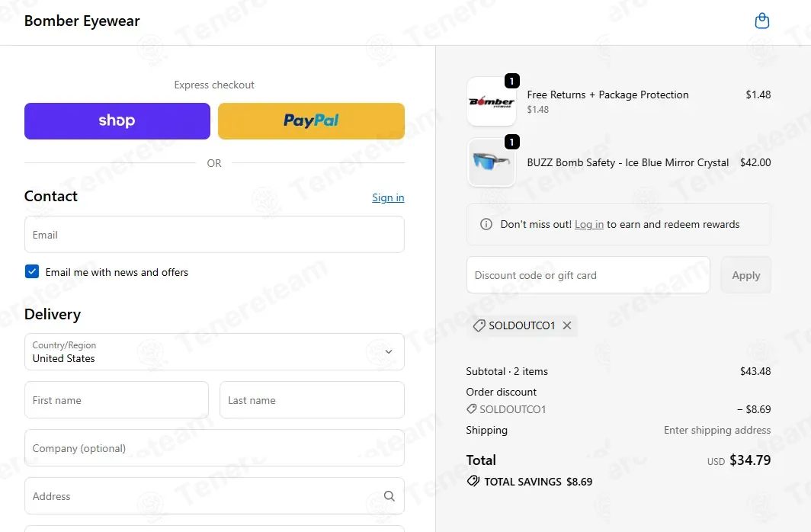The image size is (811, 532).
Task: Uncheck Email me with news and offers
Action: pyautogui.click(x=32, y=271)
